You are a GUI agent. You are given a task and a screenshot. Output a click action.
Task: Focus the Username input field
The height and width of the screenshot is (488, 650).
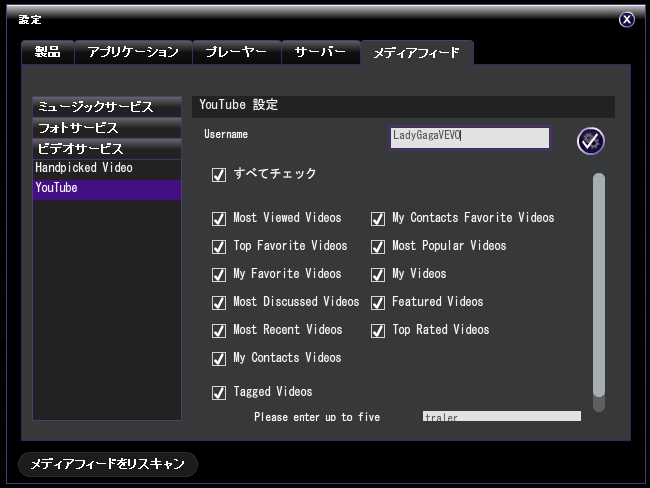tap(470, 138)
